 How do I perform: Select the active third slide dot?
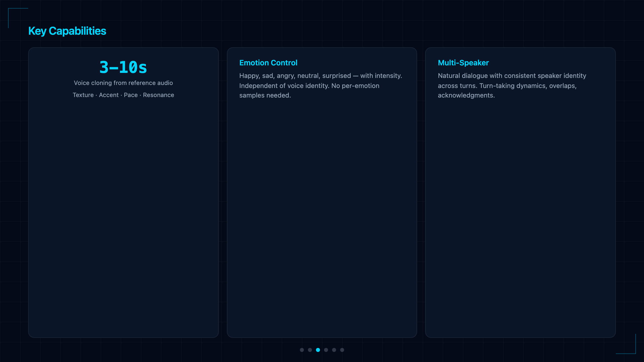(318, 350)
